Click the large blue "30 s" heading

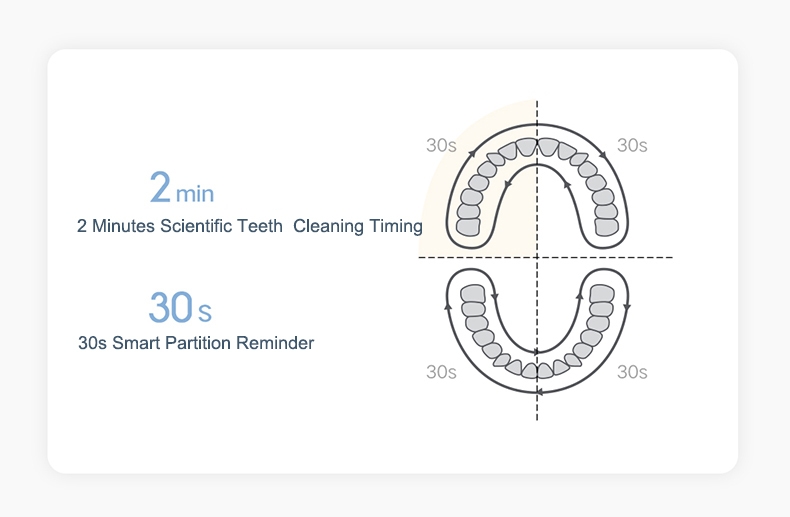point(180,308)
